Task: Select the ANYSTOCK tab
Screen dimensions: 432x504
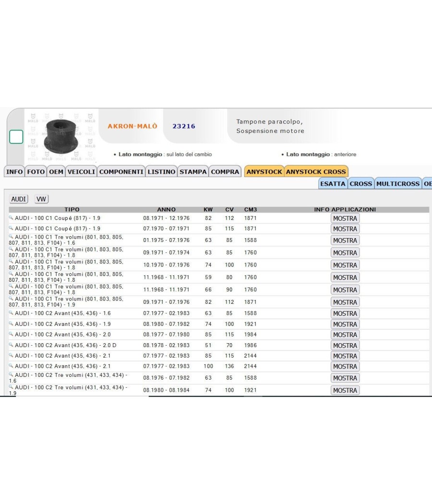Action: [264, 172]
